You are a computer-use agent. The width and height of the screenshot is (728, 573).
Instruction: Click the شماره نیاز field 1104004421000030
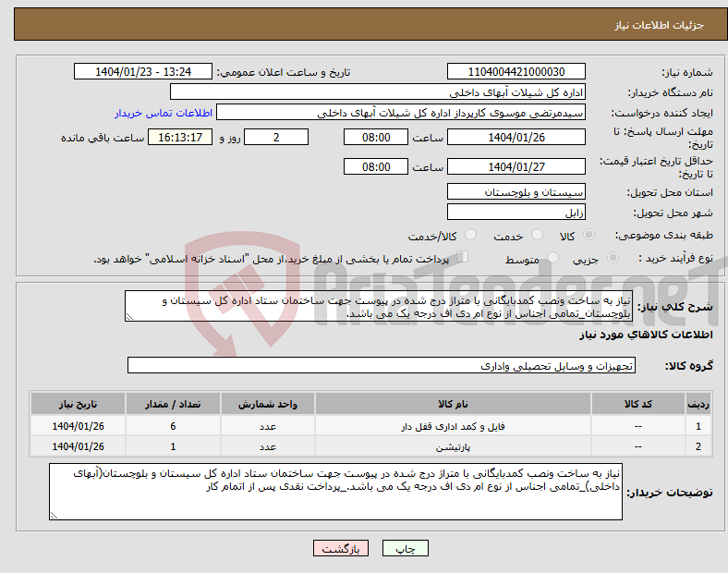pyautogui.click(x=516, y=72)
